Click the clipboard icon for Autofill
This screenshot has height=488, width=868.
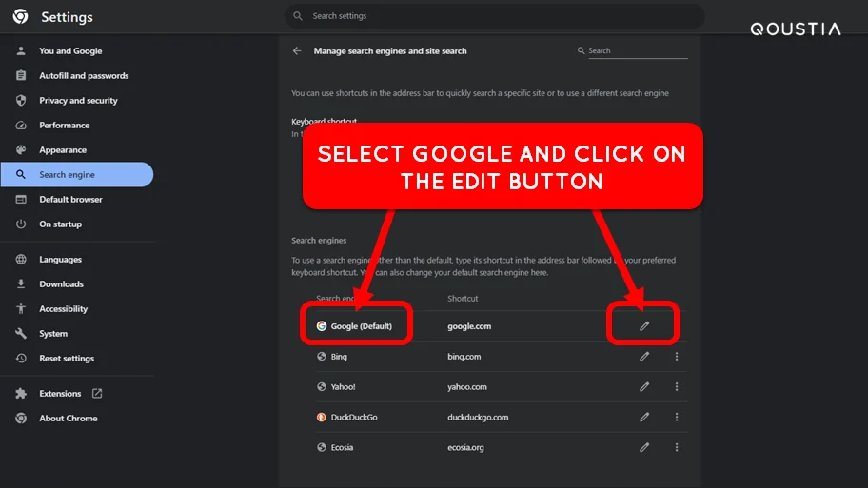(21, 76)
